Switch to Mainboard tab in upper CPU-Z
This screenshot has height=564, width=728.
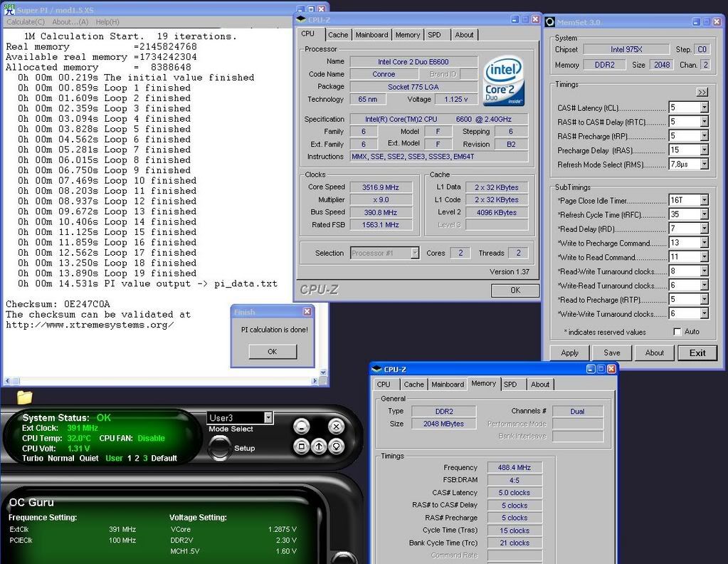(x=371, y=35)
